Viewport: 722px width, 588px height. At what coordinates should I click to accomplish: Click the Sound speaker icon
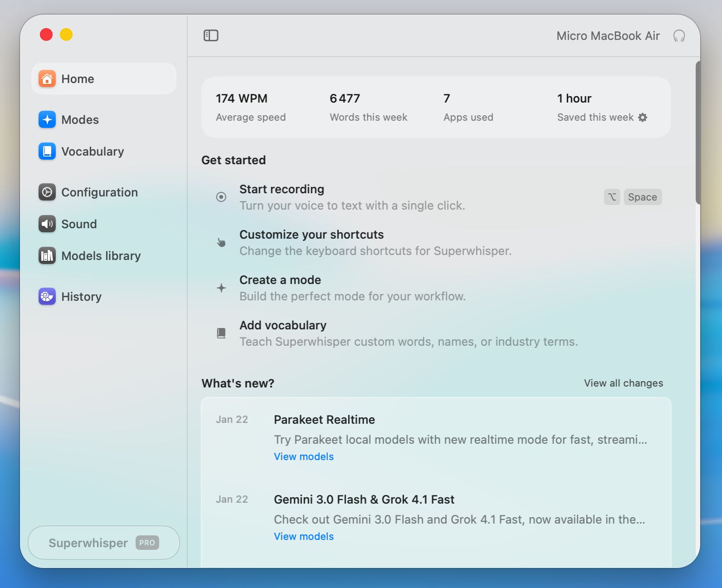[47, 224]
